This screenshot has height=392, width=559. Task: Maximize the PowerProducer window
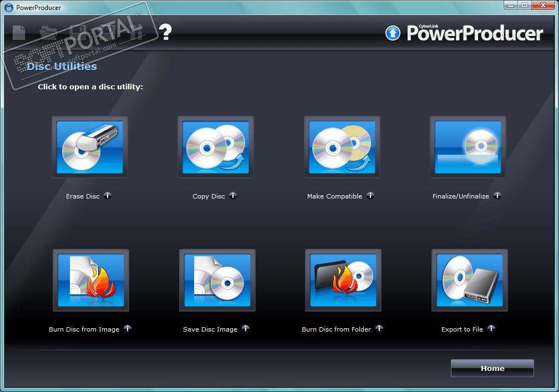tap(525, 5)
